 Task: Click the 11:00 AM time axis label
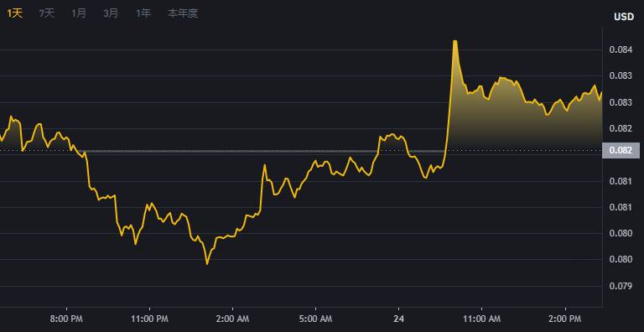point(482,319)
